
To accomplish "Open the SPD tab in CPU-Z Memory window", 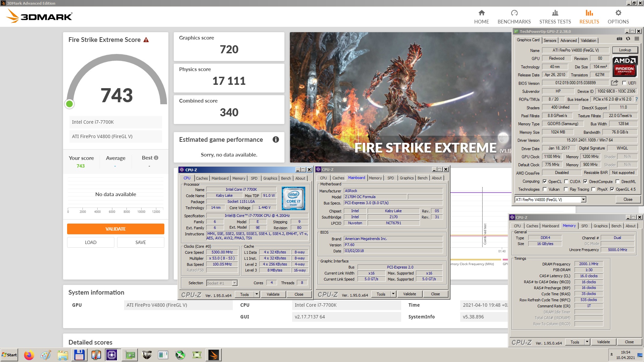I will pyautogui.click(x=584, y=226).
